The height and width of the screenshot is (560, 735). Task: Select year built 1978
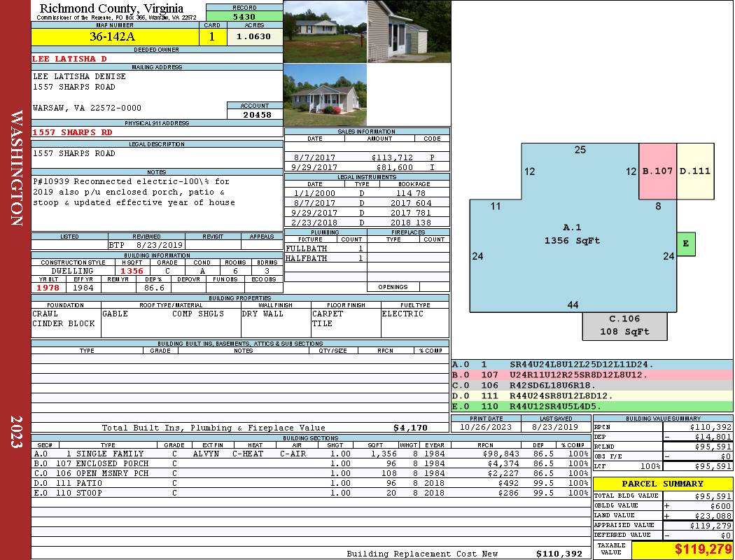[x=48, y=288]
